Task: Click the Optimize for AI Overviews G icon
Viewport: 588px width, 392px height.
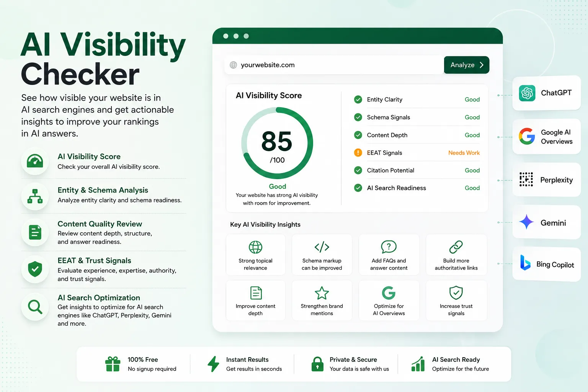Action: point(389,293)
